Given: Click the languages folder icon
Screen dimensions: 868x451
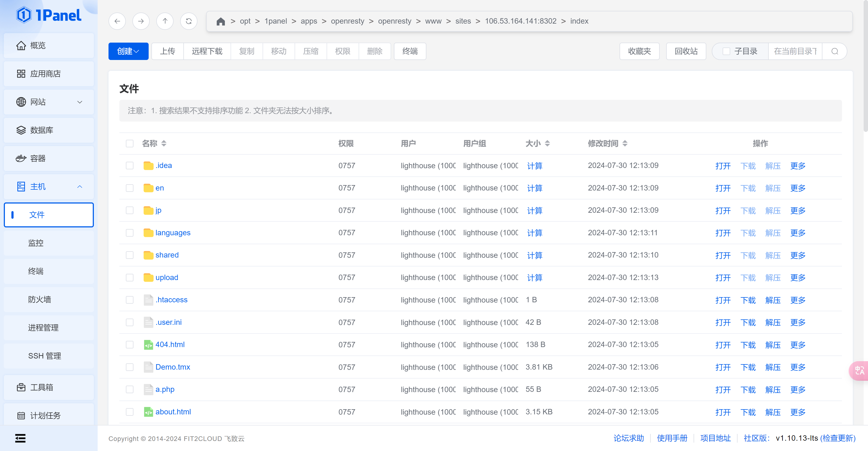Looking at the screenshot, I should point(148,233).
